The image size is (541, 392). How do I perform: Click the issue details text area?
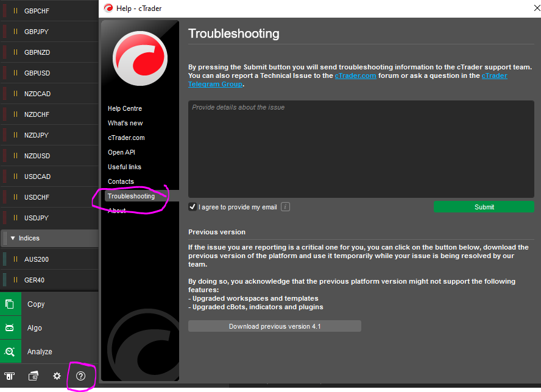pyautogui.click(x=361, y=149)
